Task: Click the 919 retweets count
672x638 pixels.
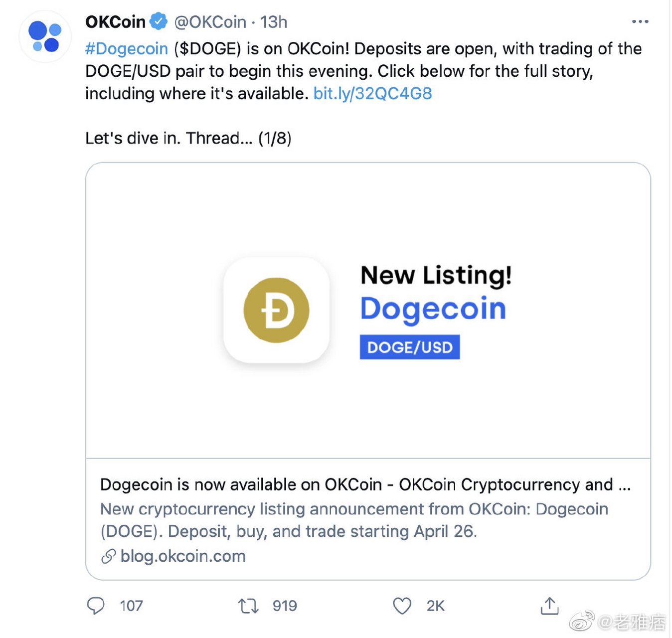Action: coord(285,606)
